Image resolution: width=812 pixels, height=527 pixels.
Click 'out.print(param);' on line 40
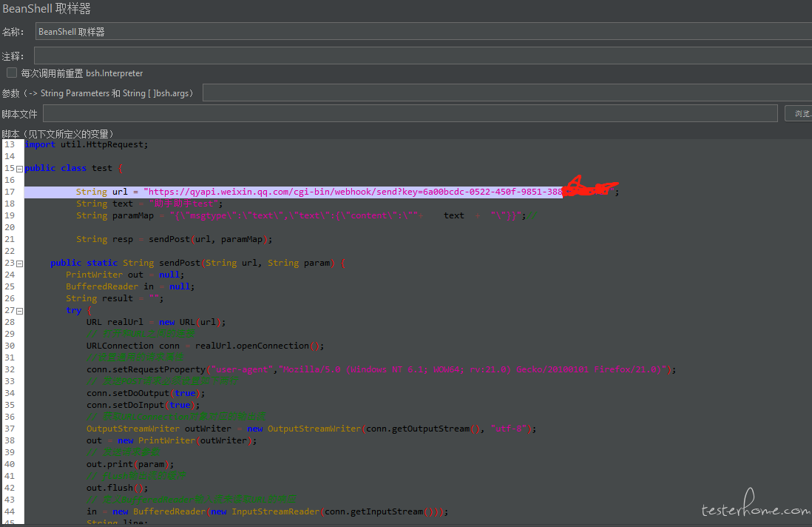point(130,464)
